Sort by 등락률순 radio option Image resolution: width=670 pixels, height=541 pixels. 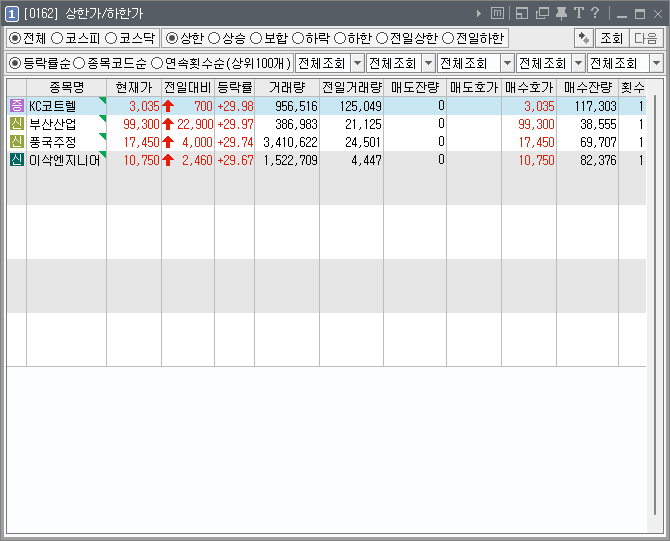[x=15, y=64]
